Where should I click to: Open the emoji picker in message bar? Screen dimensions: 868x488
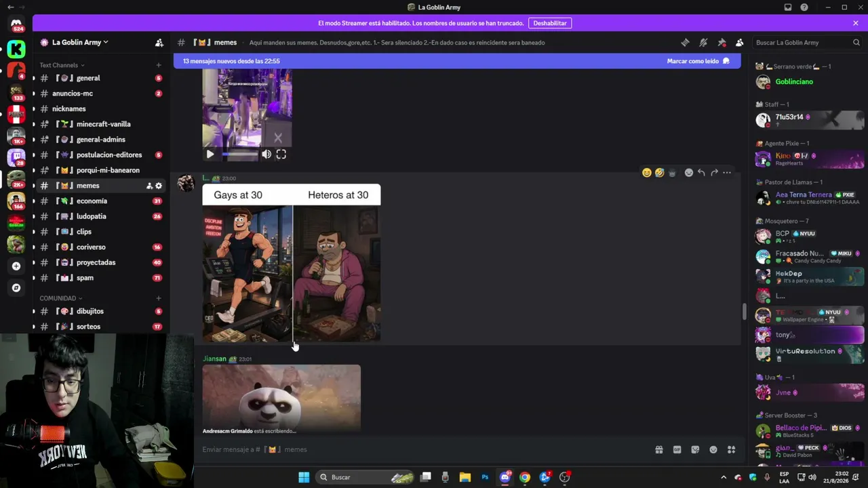713,449
